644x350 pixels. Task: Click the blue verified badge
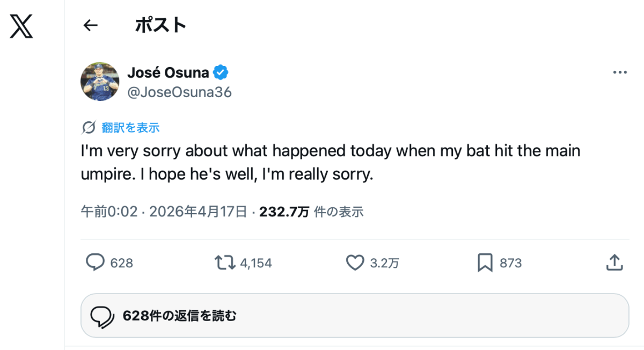click(x=221, y=72)
